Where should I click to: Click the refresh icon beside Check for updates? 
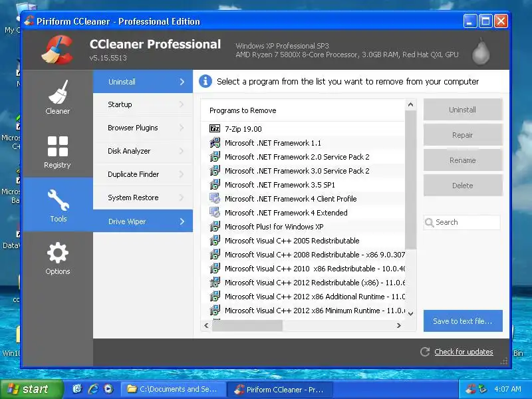(425, 352)
